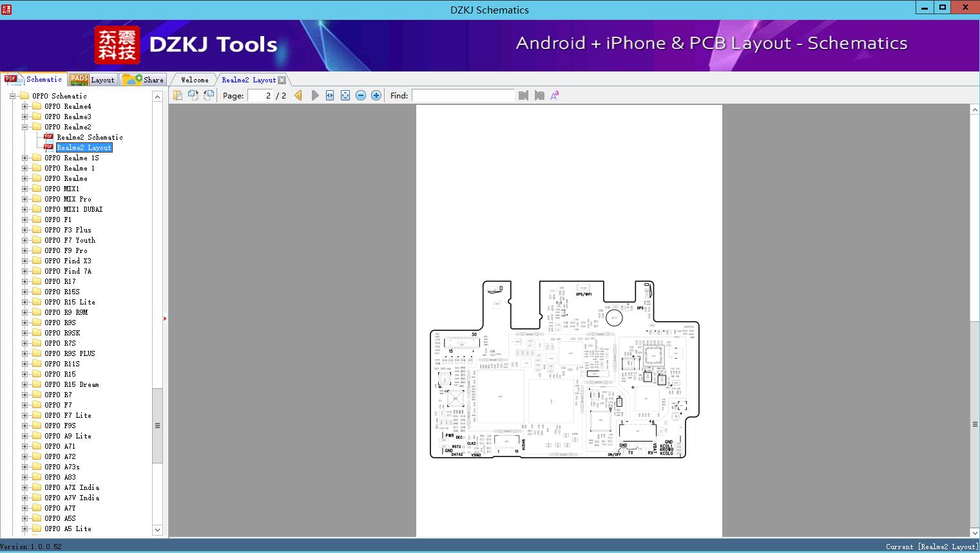
Task: Click the tree panel vertical scrollbar thumb
Action: click(x=157, y=426)
